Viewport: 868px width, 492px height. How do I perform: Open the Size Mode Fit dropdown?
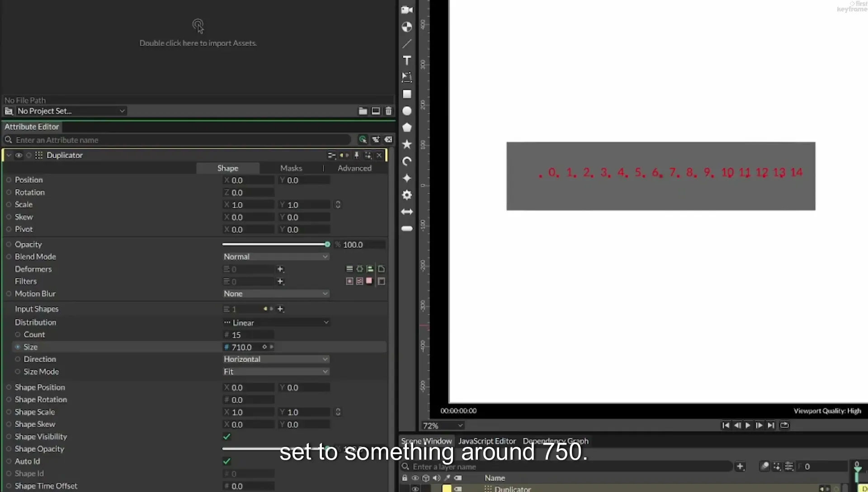point(276,371)
